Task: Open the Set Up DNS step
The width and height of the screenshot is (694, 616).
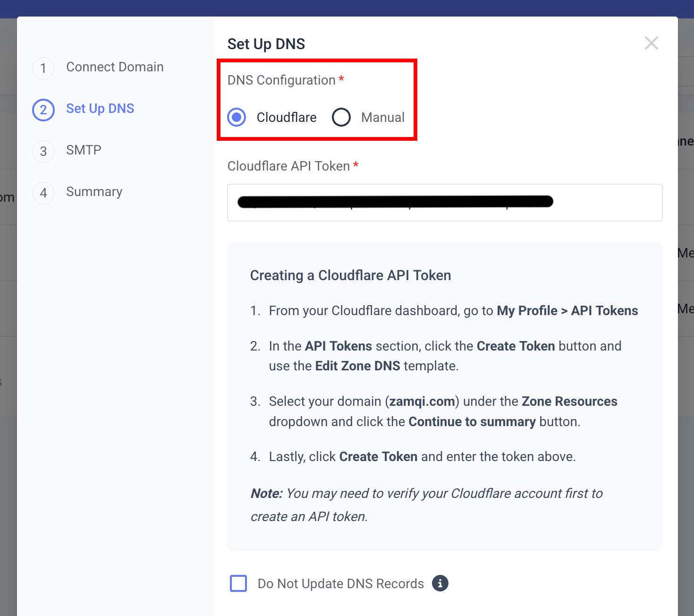Action: coord(100,109)
